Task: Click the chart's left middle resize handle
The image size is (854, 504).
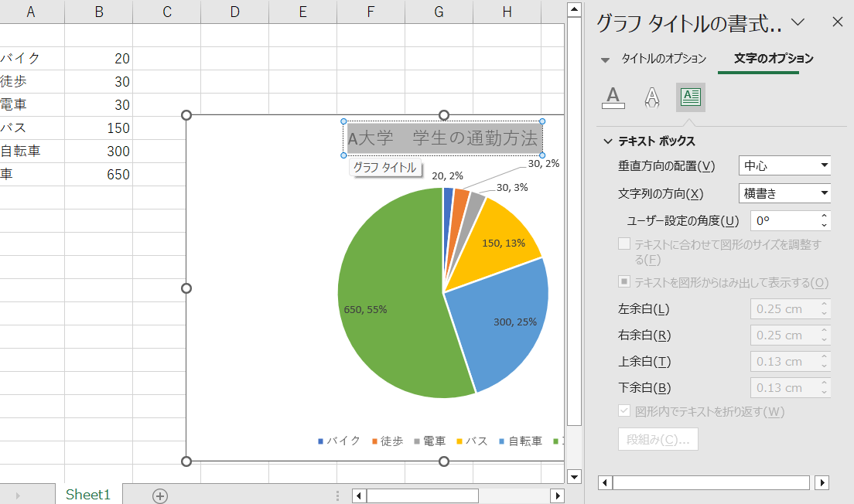Action: [186, 288]
